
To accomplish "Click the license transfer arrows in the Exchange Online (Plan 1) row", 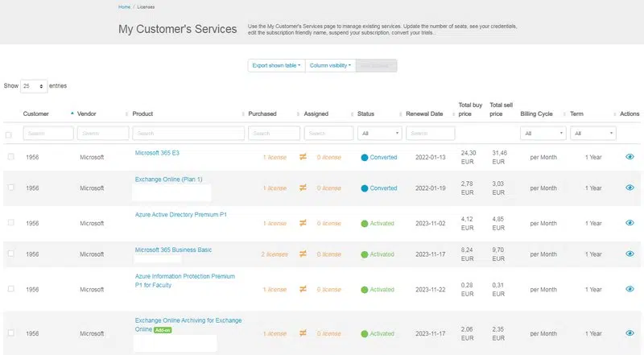I will pos(303,188).
